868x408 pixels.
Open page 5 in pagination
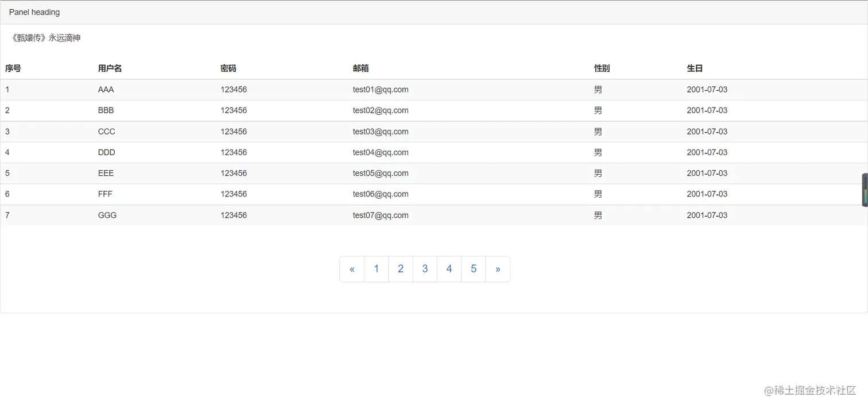coord(474,269)
